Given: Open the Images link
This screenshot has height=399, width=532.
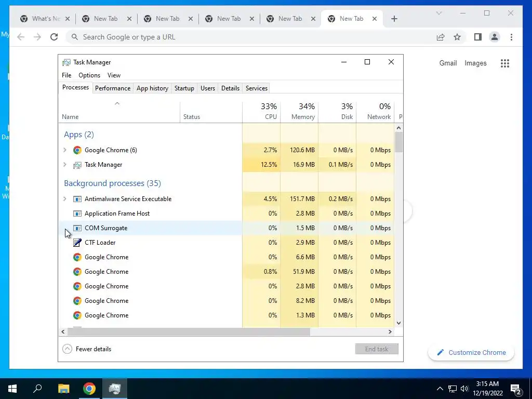Looking at the screenshot, I should click(x=475, y=63).
